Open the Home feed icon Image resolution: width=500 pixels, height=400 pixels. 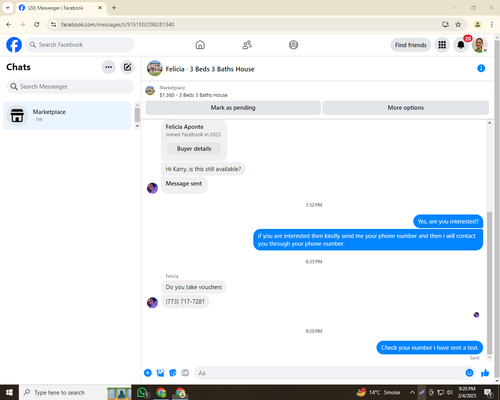[200, 45]
